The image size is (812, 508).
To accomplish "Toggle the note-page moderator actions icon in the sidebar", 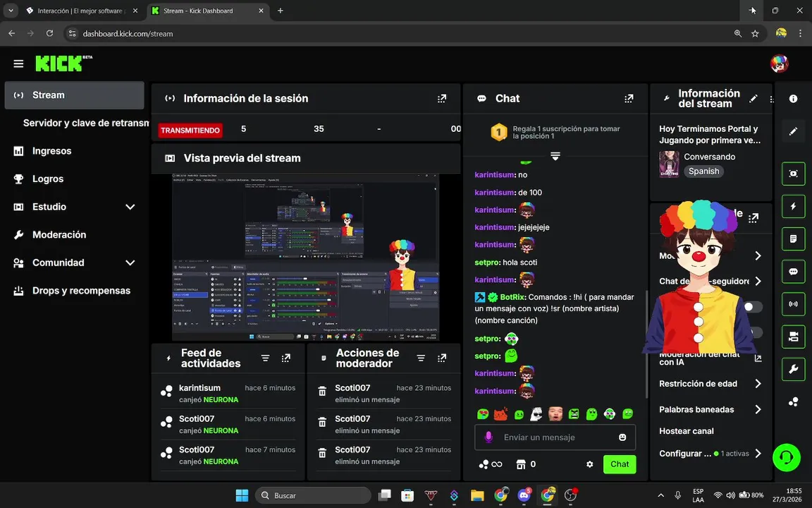I will pyautogui.click(x=793, y=239).
